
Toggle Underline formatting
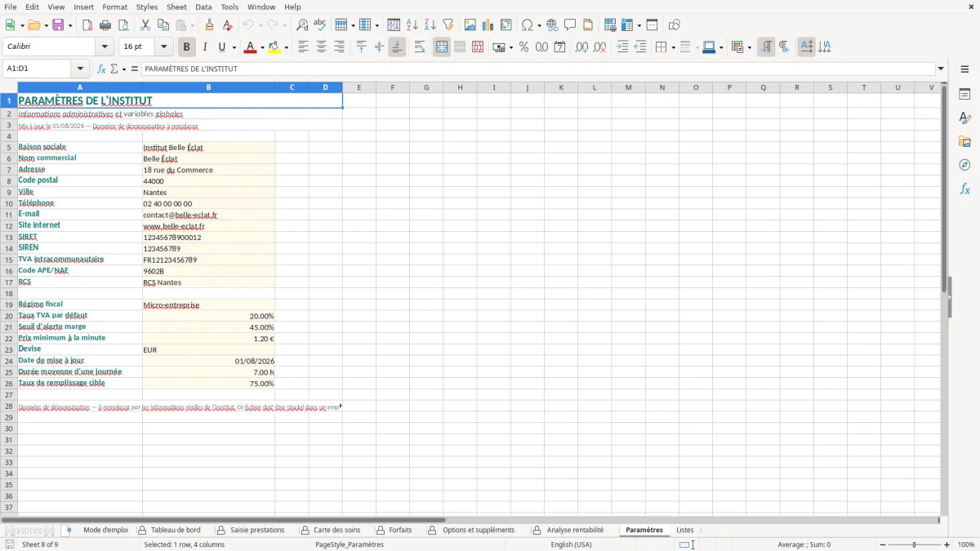pyautogui.click(x=221, y=47)
